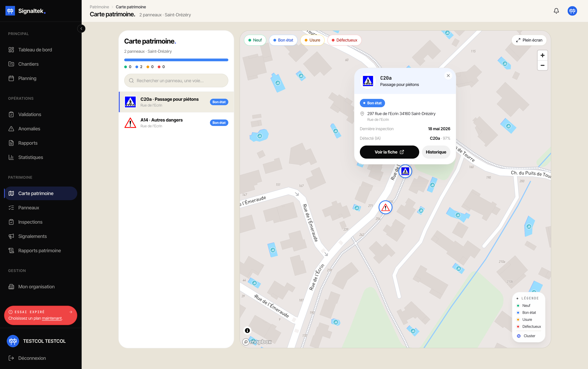This screenshot has width=588, height=369.
Task: Switch map to Plein écran
Action: 529,40
